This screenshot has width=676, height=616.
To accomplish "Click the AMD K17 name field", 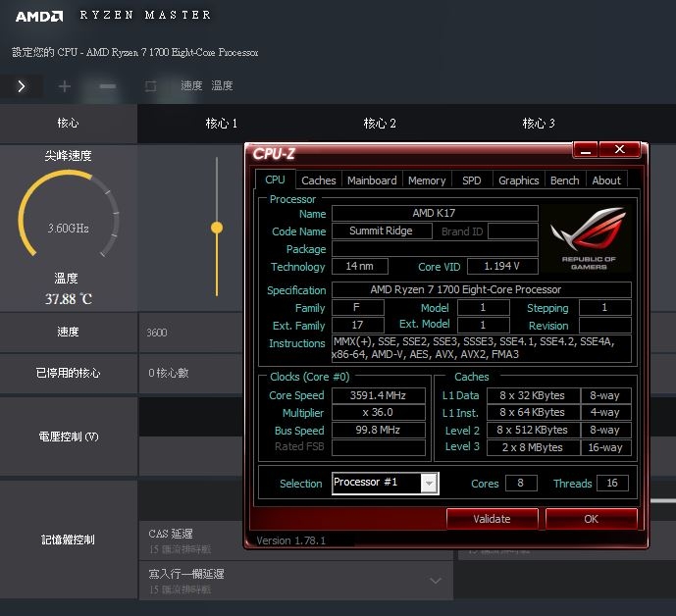I will click(435, 214).
